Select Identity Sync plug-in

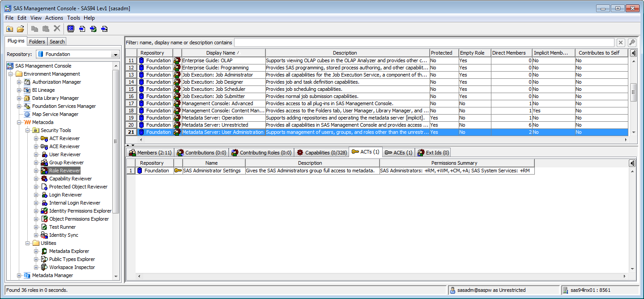coord(64,235)
